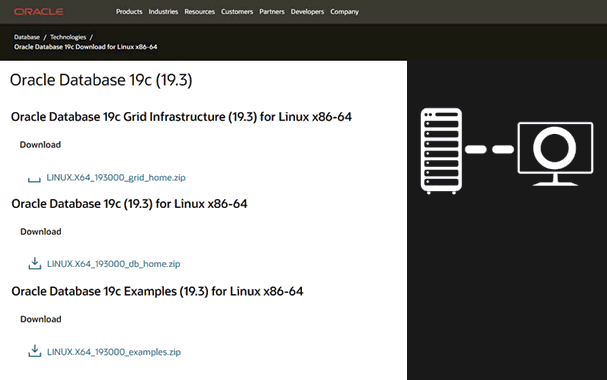Go to Technologies breadcrumb
This screenshot has height=380, width=607.
[x=68, y=37]
